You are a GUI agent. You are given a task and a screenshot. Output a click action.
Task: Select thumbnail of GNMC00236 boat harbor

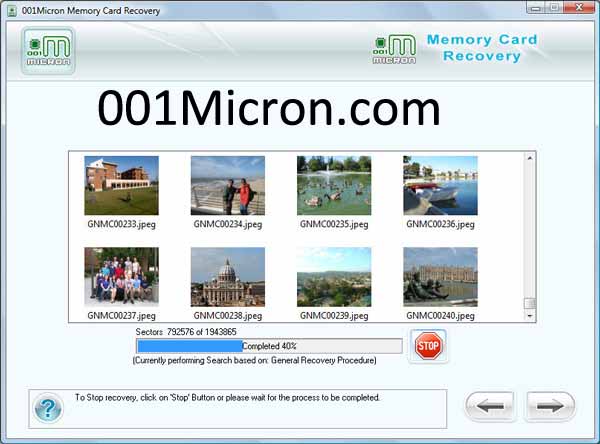point(440,185)
